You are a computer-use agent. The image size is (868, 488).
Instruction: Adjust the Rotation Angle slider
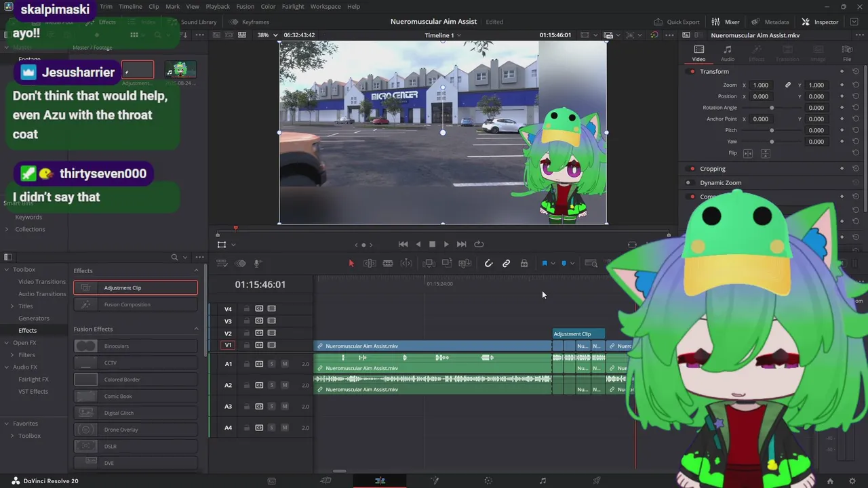coord(772,108)
